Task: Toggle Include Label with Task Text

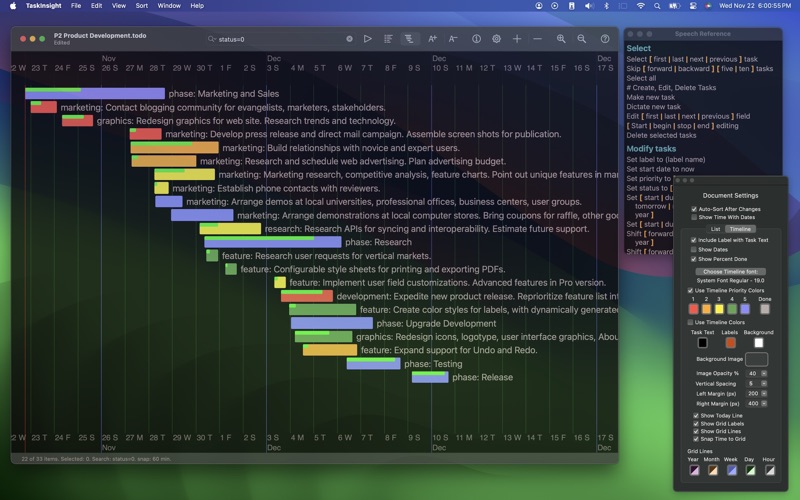Action: pos(693,240)
